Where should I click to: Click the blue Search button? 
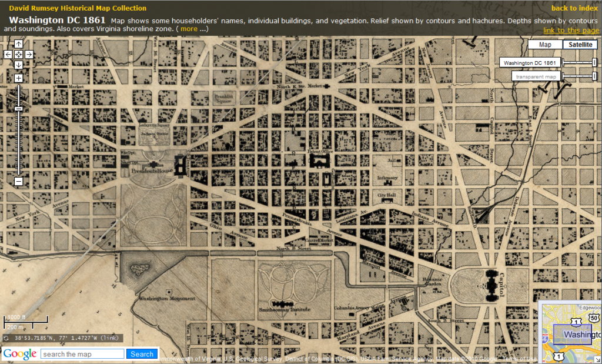click(x=142, y=354)
